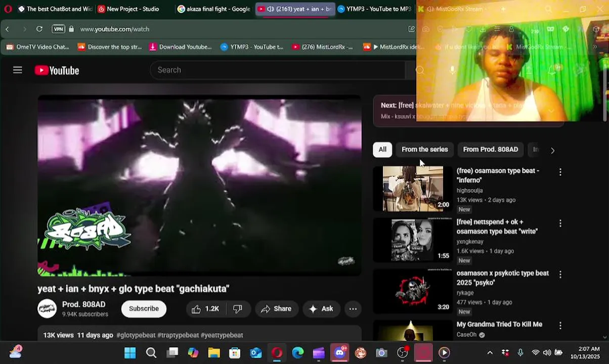The width and height of the screenshot is (609, 364).
Task: Click the #traptypebeat hashtag
Action: click(x=178, y=335)
